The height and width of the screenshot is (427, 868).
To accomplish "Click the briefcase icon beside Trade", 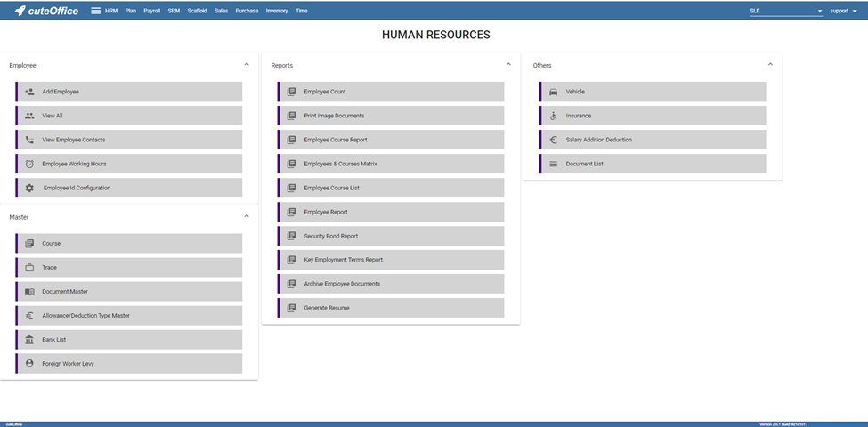I will (29, 268).
